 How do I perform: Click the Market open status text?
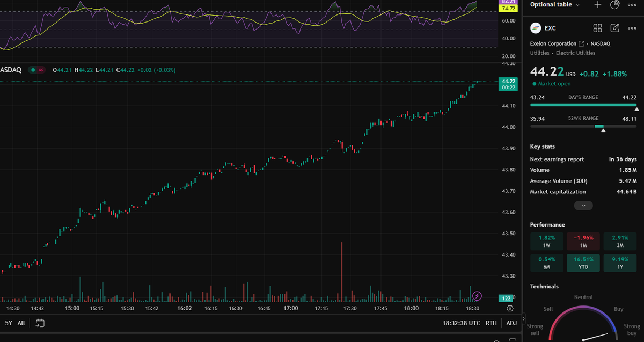pos(554,84)
